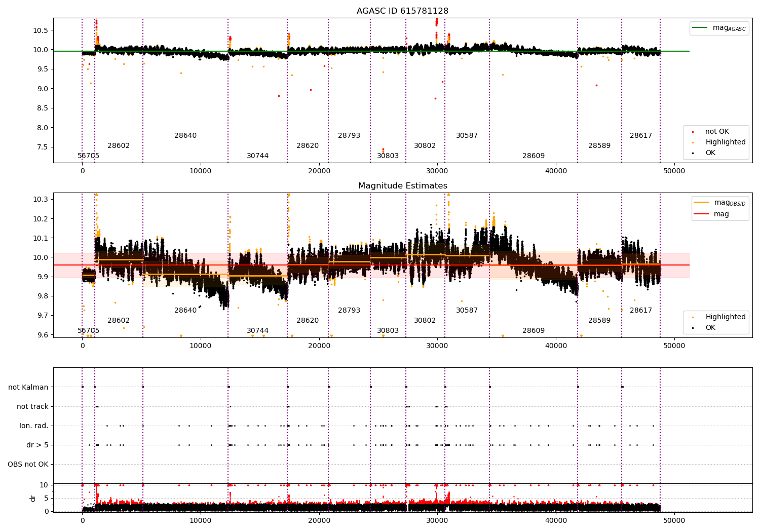
Task: Click x-axis tick 30000 in middle plot
Action: 438,346
